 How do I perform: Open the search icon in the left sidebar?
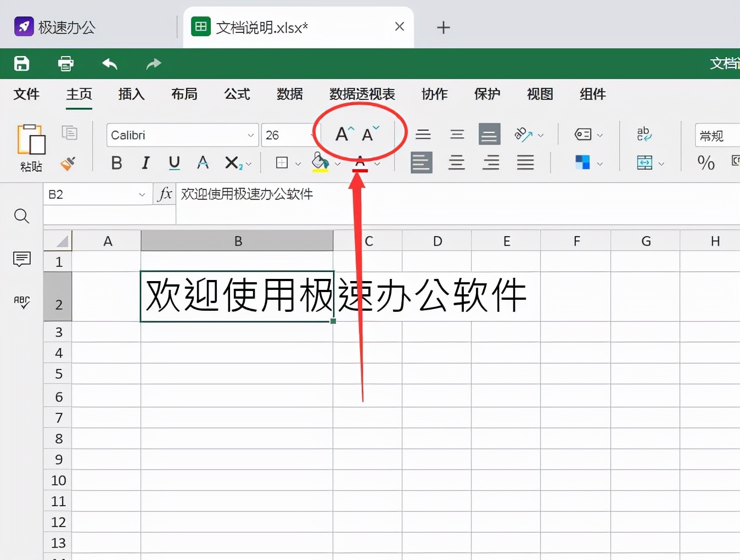coord(21,216)
